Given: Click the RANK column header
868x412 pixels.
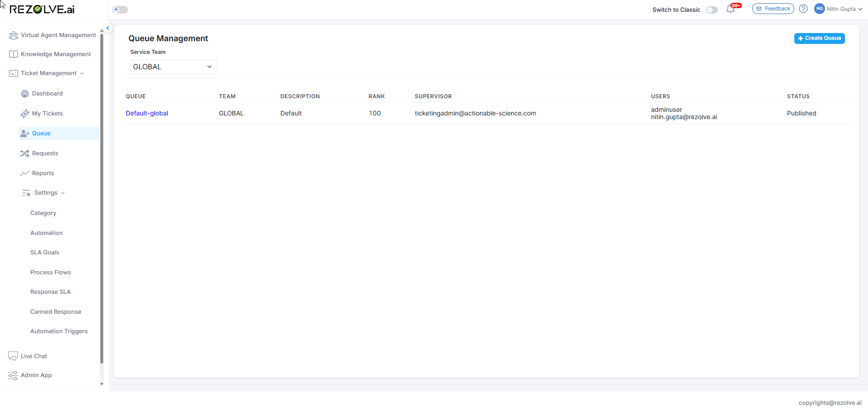Looking at the screenshot, I should click(377, 96).
